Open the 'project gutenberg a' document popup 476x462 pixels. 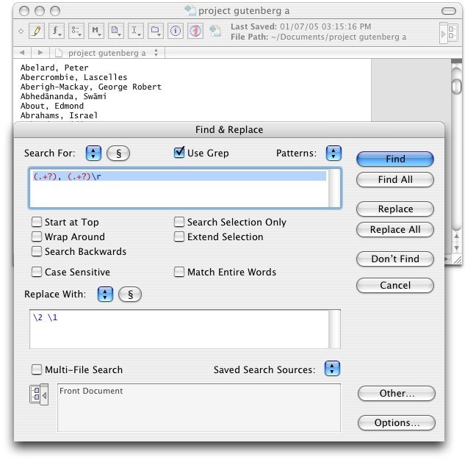[x=107, y=53]
